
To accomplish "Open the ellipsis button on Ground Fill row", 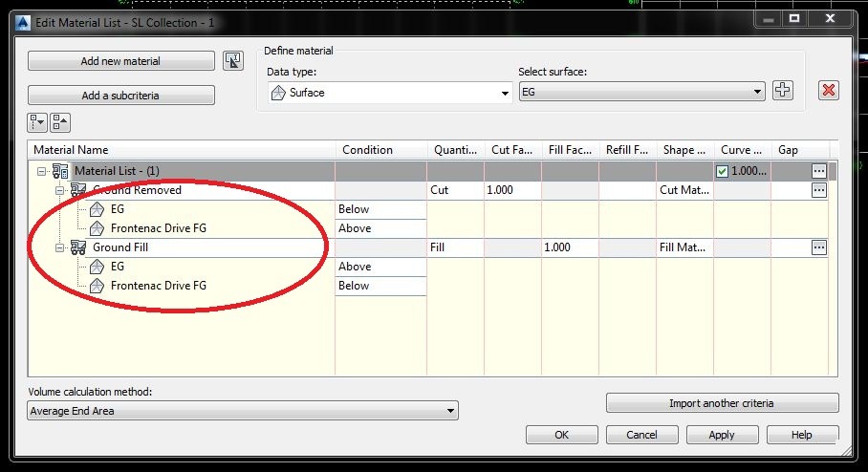I will coord(818,247).
